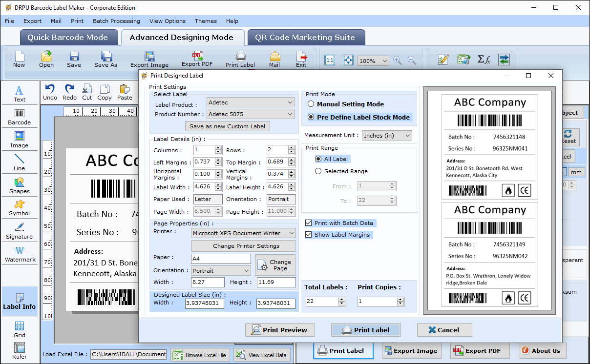
Task: Click the zoom out magnifier icon
Action: (412, 61)
